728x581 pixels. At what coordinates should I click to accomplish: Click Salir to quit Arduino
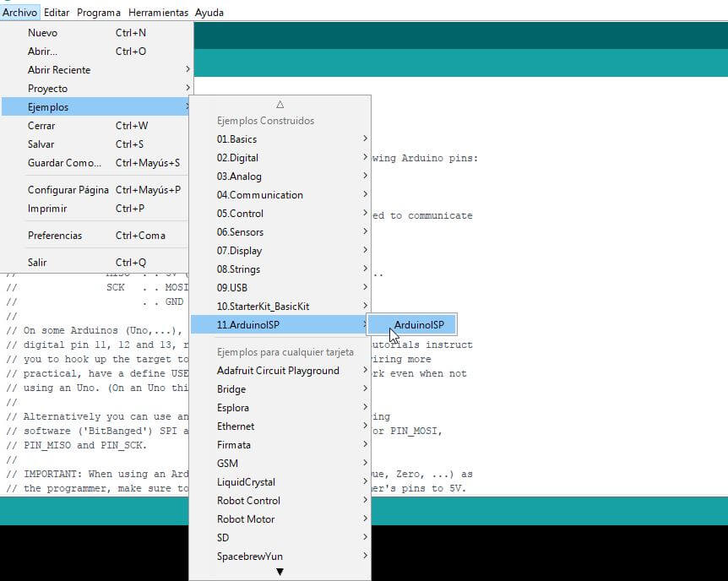[x=96, y=263]
